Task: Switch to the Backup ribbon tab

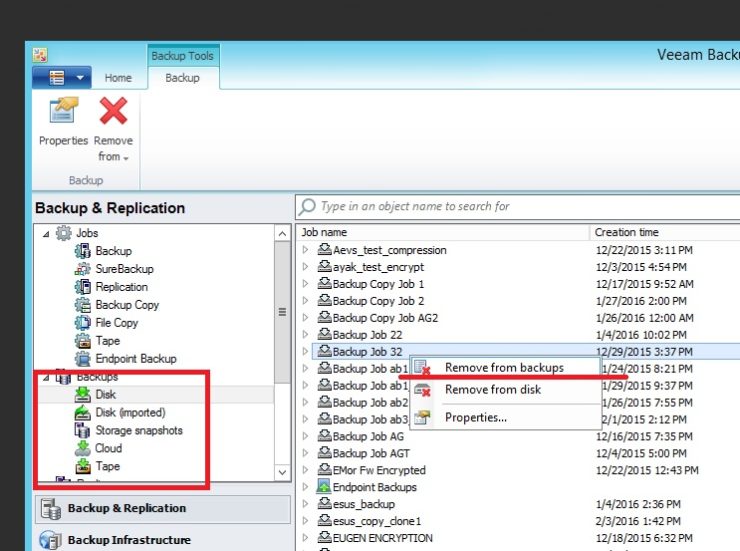Action: click(183, 78)
